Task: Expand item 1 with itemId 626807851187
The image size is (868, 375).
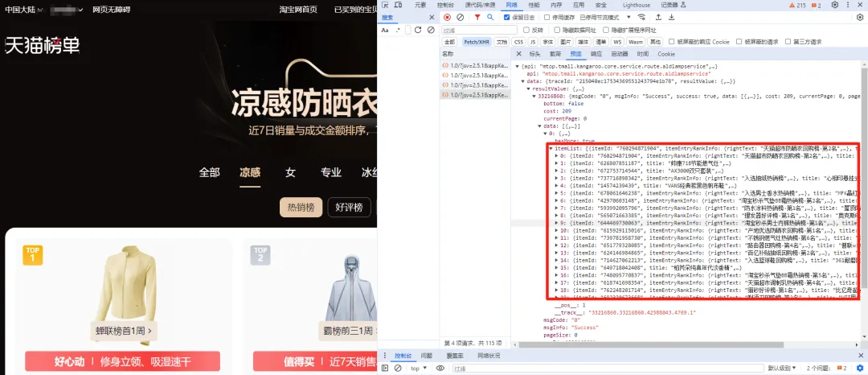Action: tap(556, 163)
